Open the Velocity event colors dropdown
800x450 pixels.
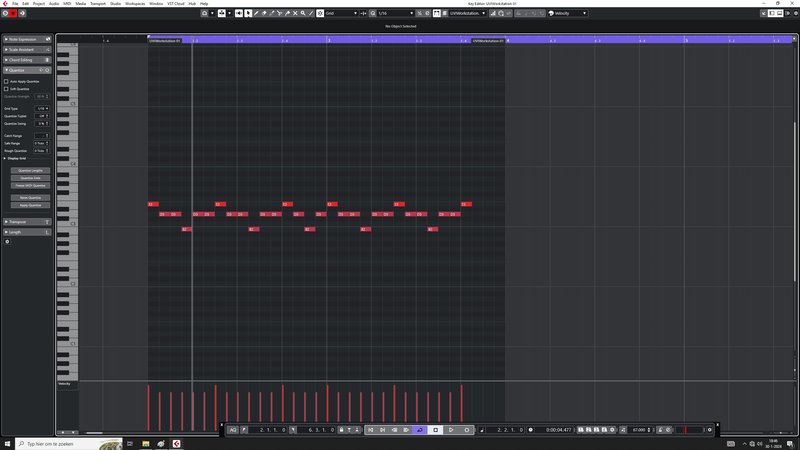click(x=568, y=13)
